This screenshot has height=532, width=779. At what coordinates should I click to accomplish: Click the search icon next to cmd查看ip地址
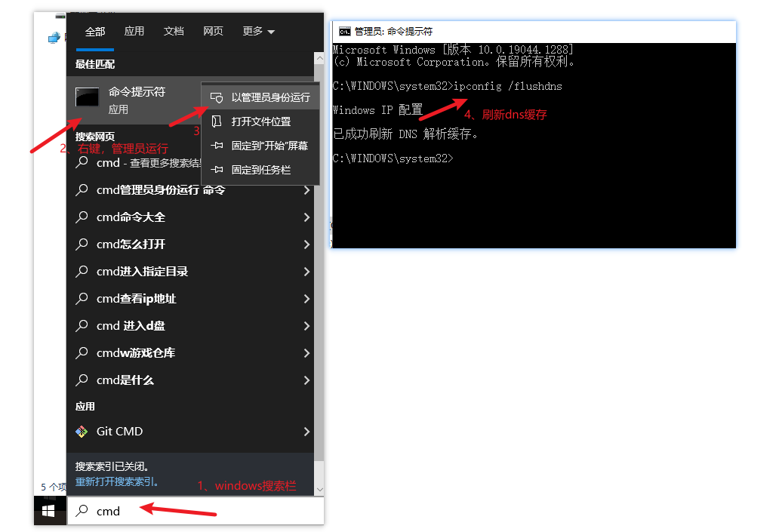coord(82,298)
